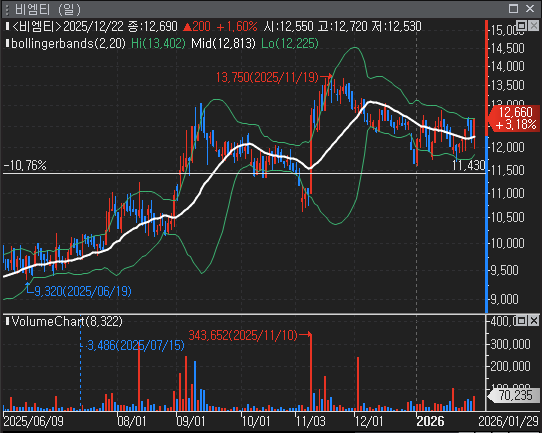The height and width of the screenshot is (433, 542).
Task: Click the 9,000 price axis label
Action: coord(505,299)
